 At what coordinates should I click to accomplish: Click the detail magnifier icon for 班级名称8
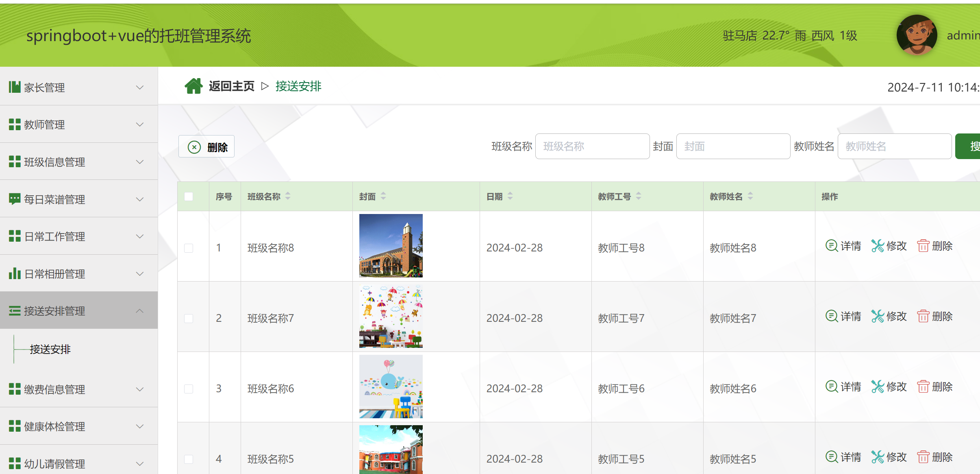[x=831, y=246]
